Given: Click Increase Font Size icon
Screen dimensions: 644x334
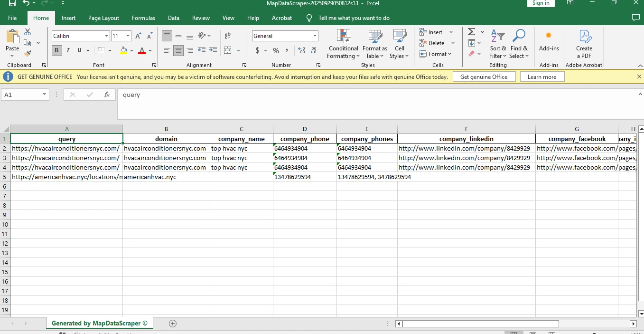Looking at the screenshot, I should tap(138, 36).
